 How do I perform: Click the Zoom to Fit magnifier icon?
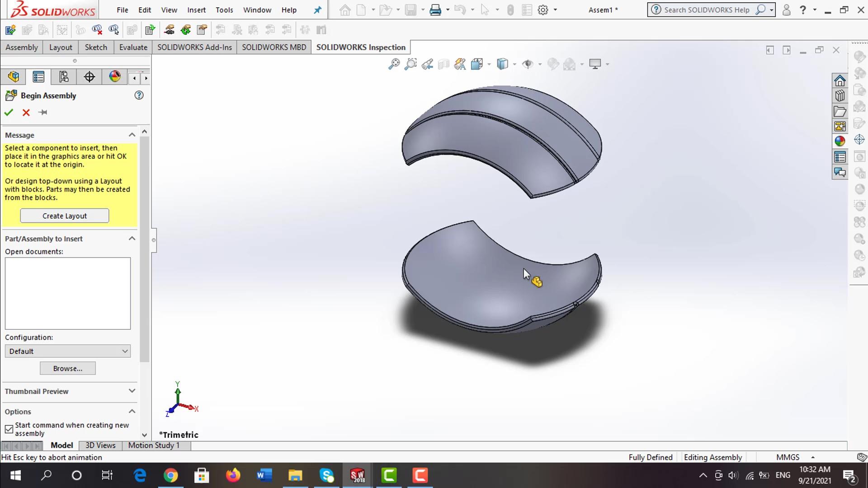point(394,64)
